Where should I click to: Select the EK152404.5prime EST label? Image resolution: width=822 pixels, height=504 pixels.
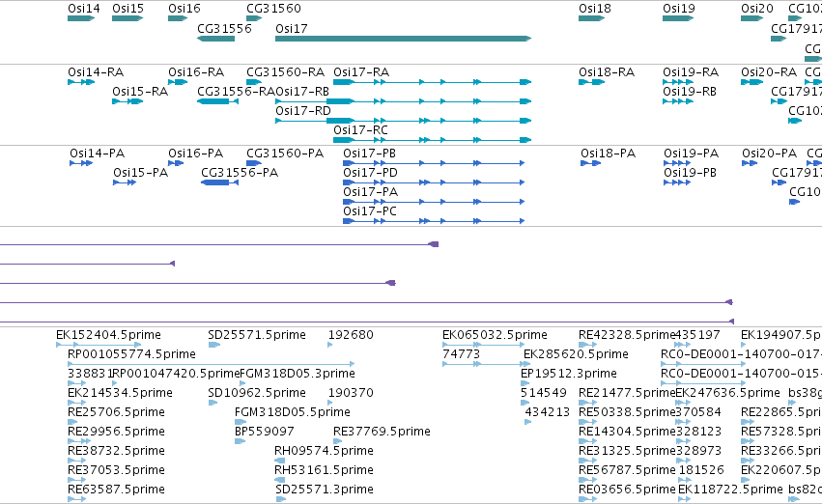[108, 335]
